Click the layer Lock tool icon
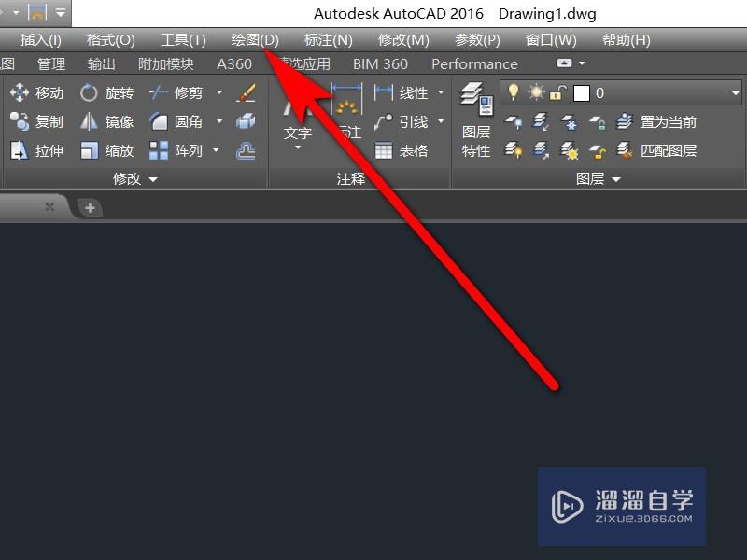Screen dimensions: 747x560 coord(598,122)
